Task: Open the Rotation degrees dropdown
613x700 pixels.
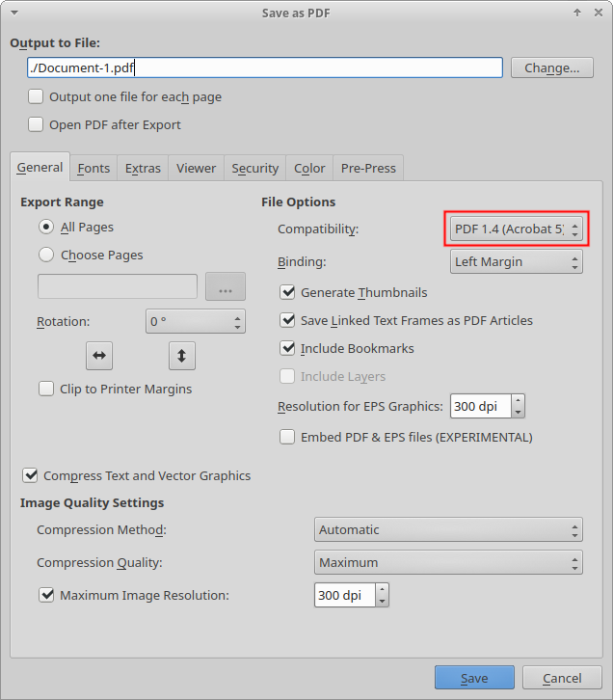Action: click(x=196, y=321)
